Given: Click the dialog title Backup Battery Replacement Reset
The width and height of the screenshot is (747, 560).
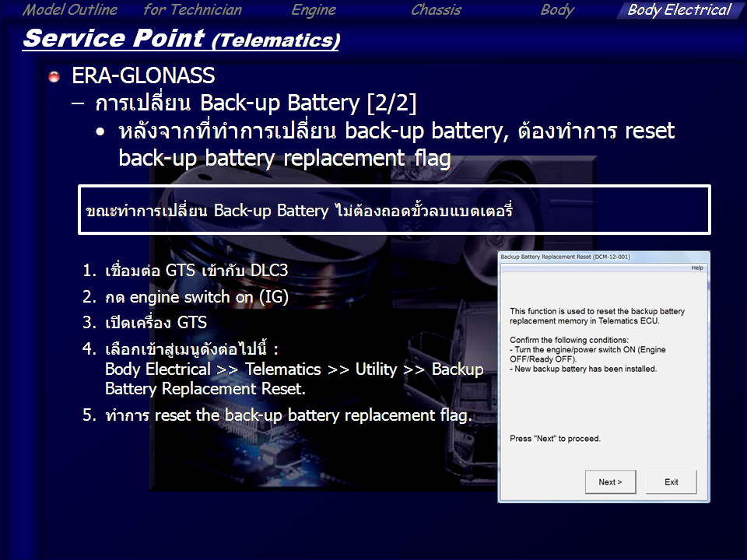Looking at the screenshot, I should [565, 257].
